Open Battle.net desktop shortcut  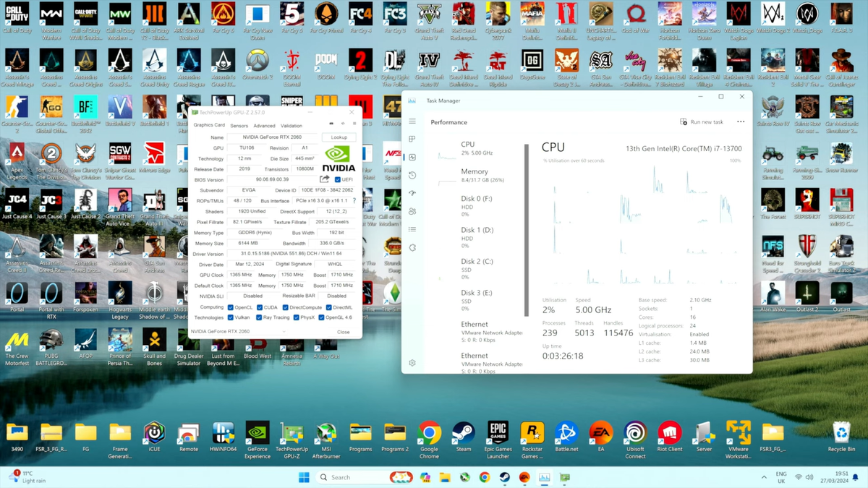[566, 437]
